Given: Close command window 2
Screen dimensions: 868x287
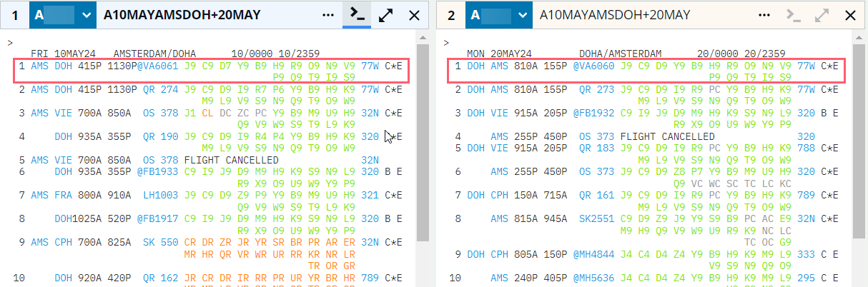Looking at the screenshot, I should (850, 15).
